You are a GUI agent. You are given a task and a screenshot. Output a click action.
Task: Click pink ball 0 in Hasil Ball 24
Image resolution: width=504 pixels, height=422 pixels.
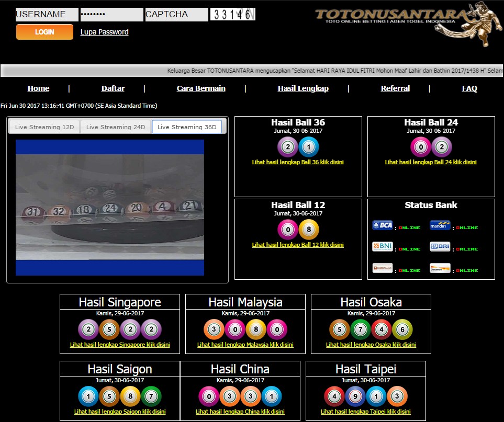pyautogui.click(x=421, y=147)
